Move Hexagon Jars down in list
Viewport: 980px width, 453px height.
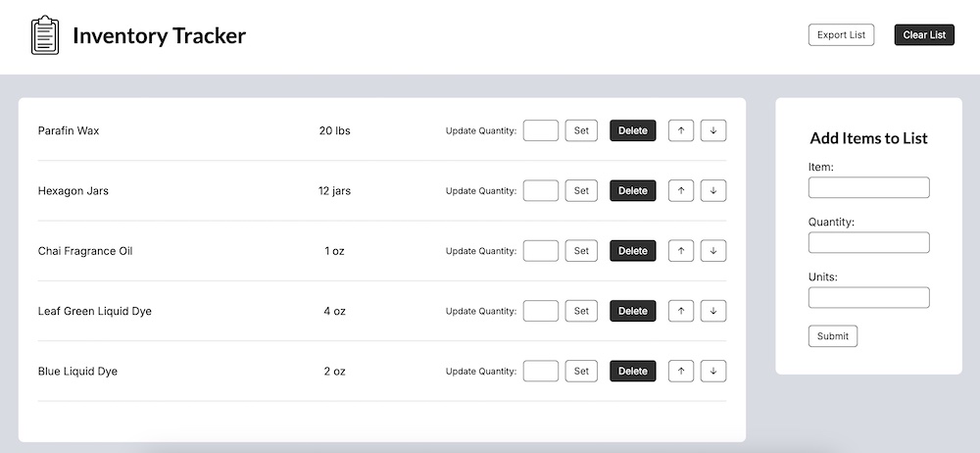pos(713,191)
